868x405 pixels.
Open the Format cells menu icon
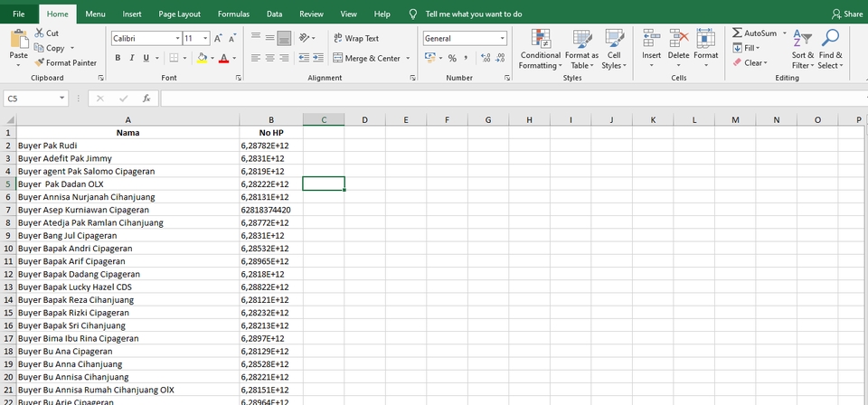[705, 38]
